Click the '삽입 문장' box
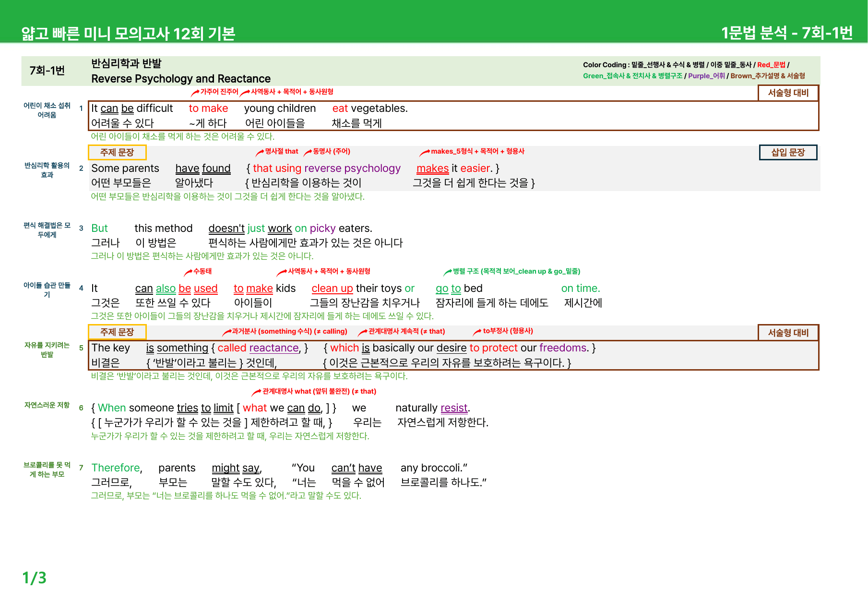The width and height of the screenshot is (868, 614). click(x=788, y=152)
